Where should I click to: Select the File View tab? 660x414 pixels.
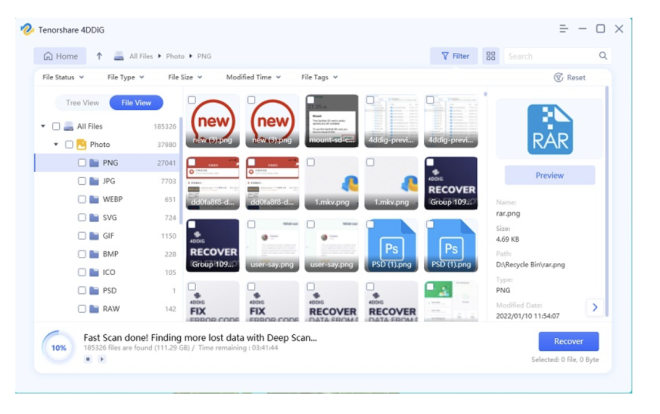click(x=136, y=103)
